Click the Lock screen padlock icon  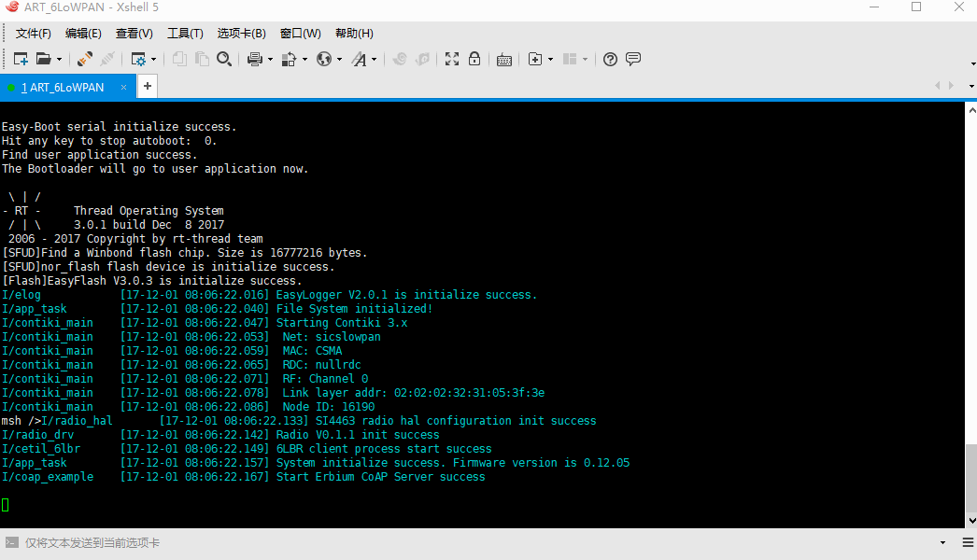click(474, 59)
